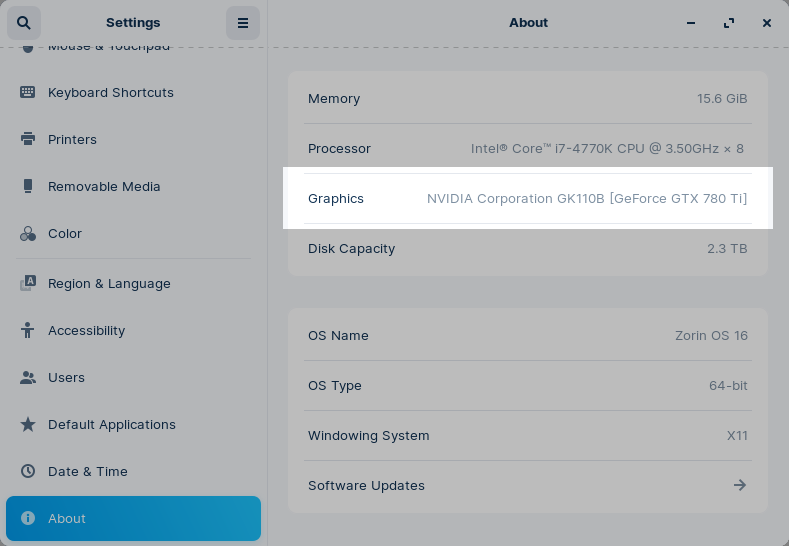Screen dimensions: 789x546
Task: Click the Disk Capacity row
Action: pos(527,248)
